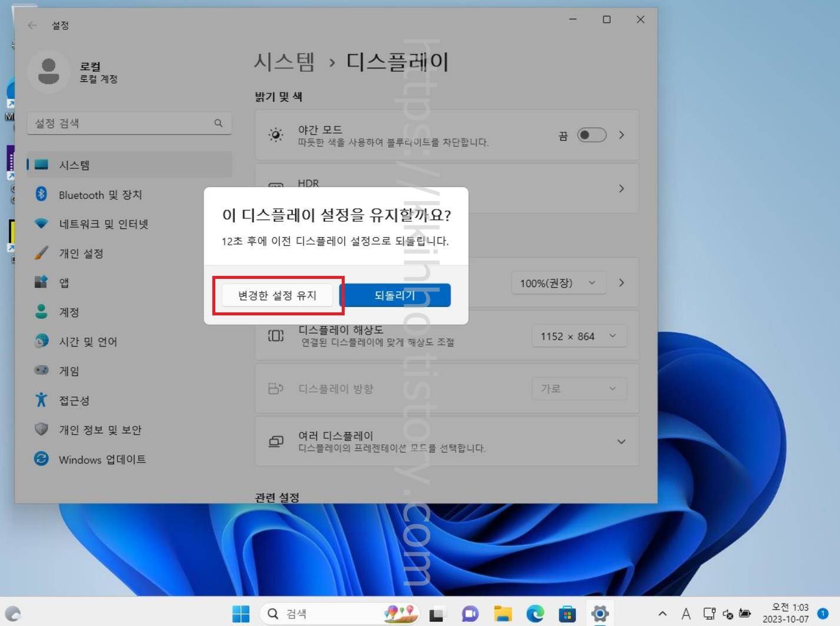The image size is (840, 626).
Task: Click the back arrow in Settings title bar
Action: [x=32, y=25]
